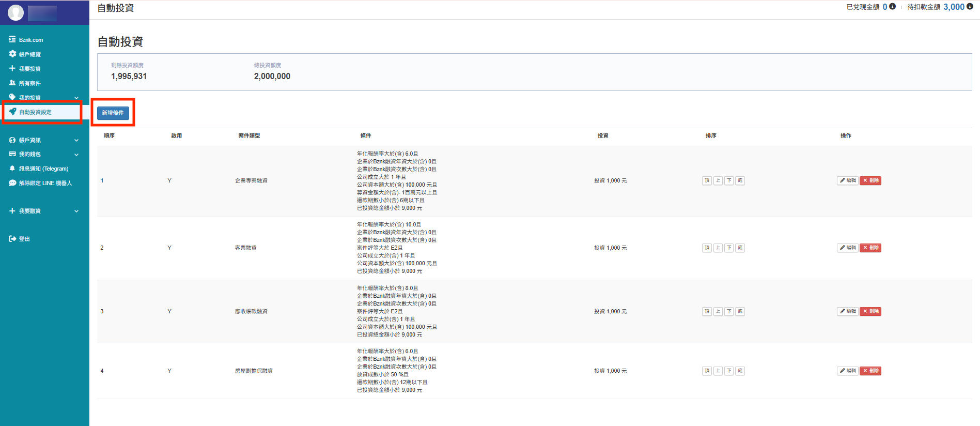Open 訊息通知 (Telegram) with the bell icon

(12, 169)
